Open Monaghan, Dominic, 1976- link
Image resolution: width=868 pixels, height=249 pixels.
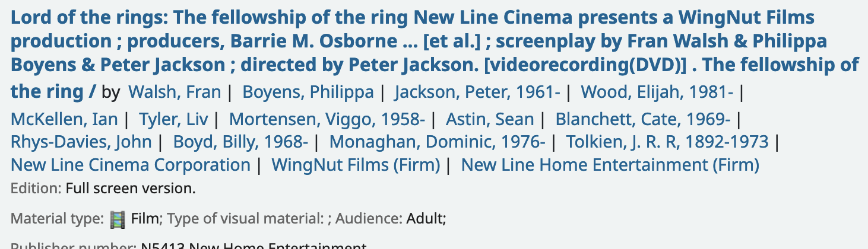click(x=437, y=142)
